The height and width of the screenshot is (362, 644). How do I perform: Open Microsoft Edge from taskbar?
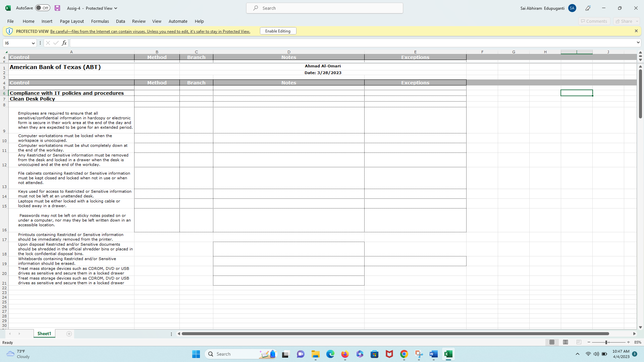(x=330, y=354)
